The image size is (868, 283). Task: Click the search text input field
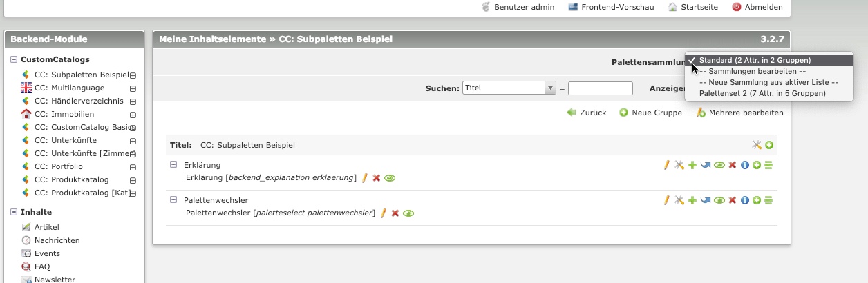coord(600,88)
